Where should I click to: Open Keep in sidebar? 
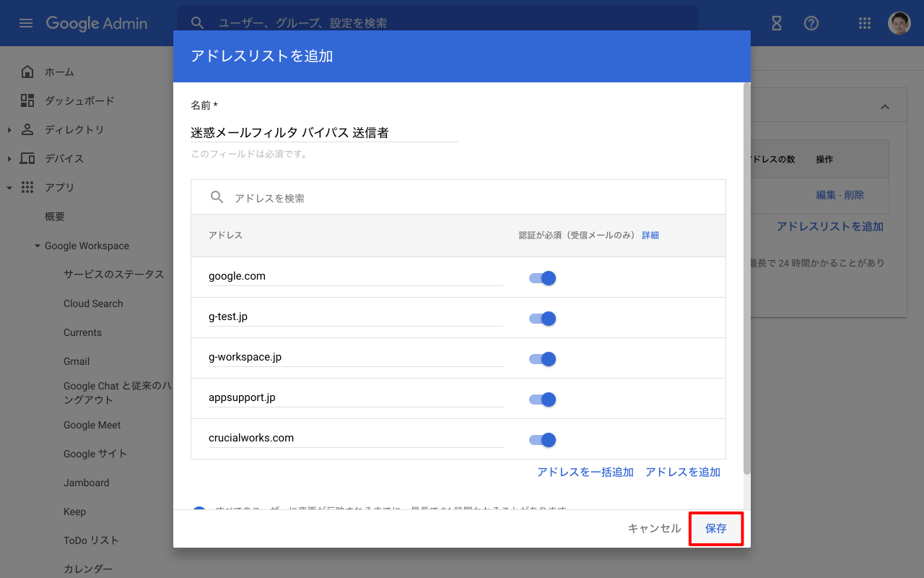74,512
